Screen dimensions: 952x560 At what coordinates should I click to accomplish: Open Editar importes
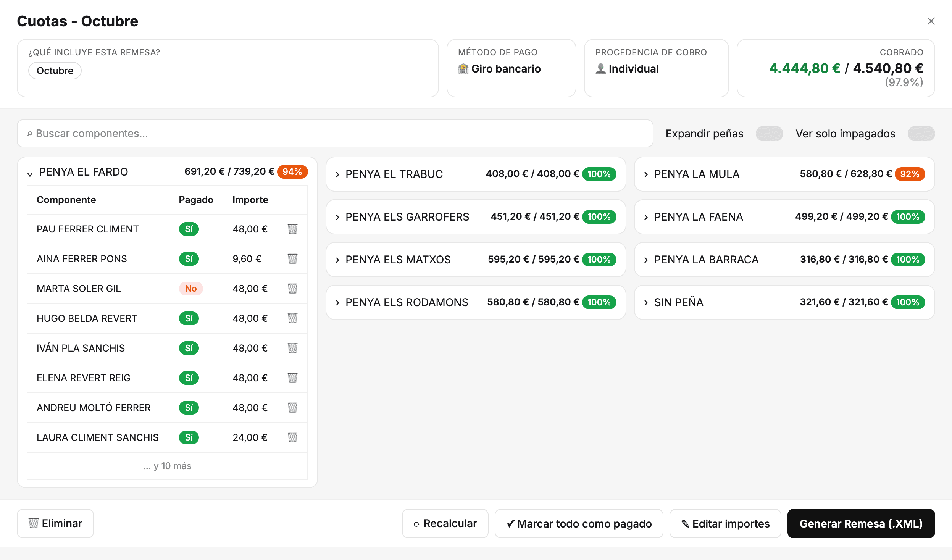pos(725,523)
